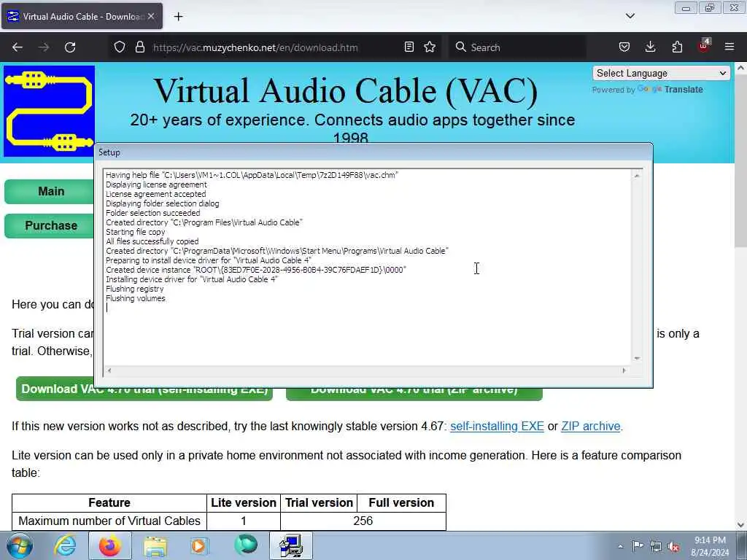Open a new tab with the plus icon
Screen dimensions: 747x560
[178, 17]
